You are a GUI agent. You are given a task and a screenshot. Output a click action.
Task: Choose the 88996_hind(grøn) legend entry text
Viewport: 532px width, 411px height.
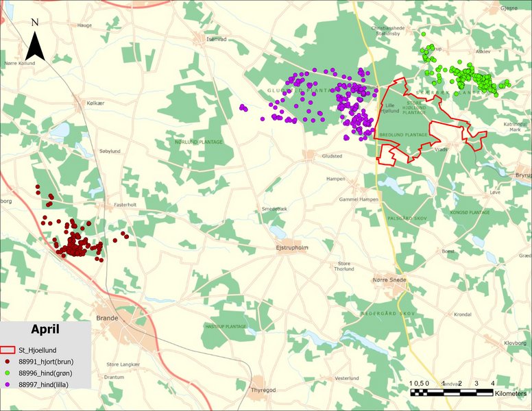tap(48, 373)
